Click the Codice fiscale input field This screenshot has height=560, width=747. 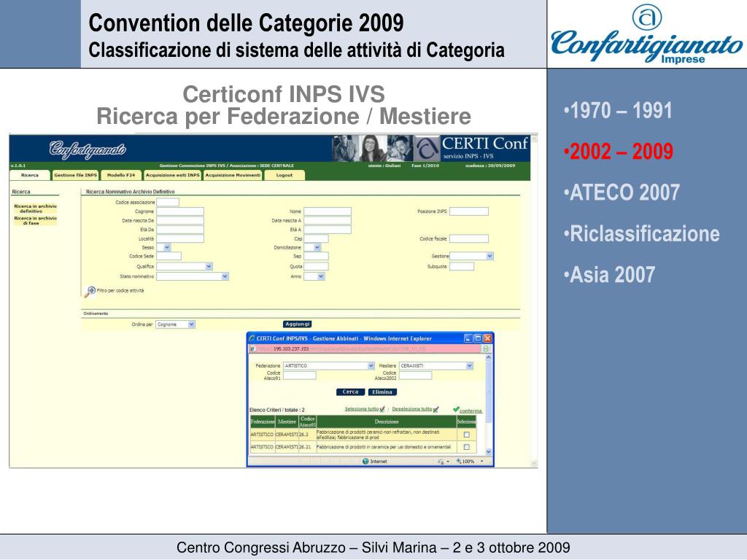tap(469, 238)
